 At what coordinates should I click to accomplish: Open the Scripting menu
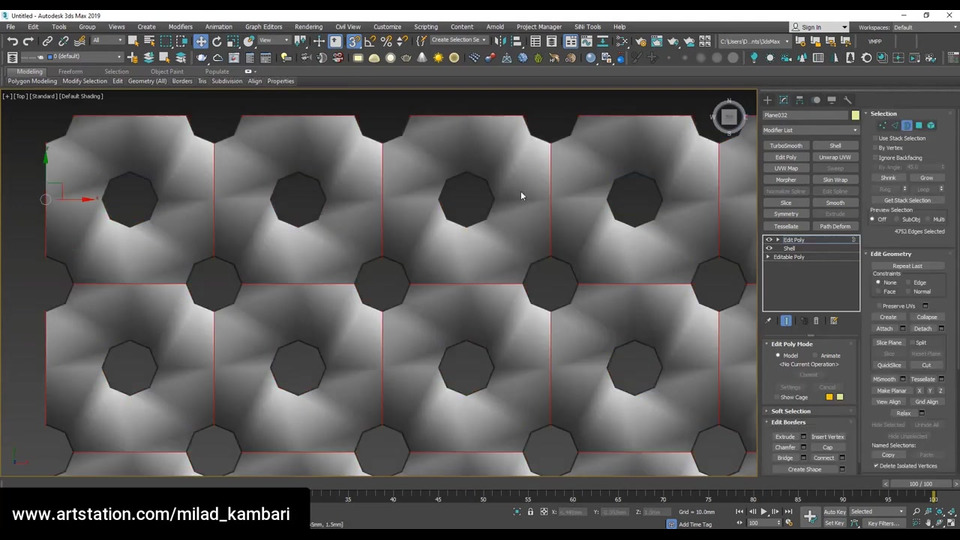pos(426,27)
